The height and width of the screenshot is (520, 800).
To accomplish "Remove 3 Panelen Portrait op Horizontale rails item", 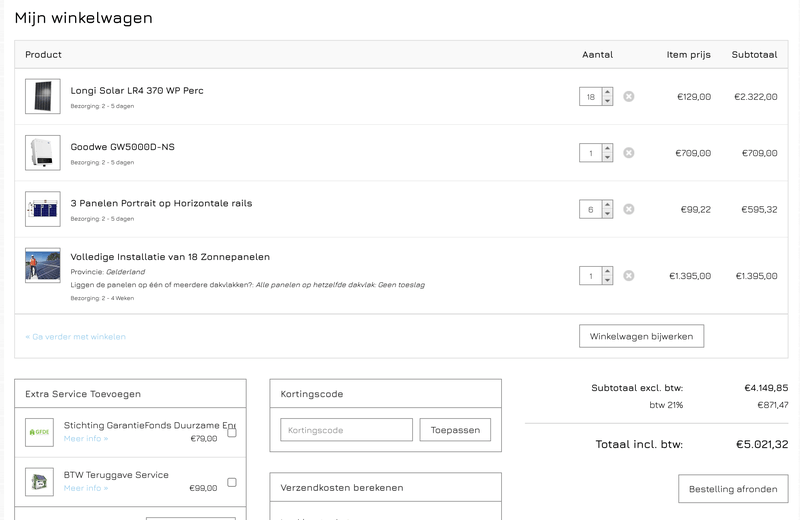I will pos(629,209).
